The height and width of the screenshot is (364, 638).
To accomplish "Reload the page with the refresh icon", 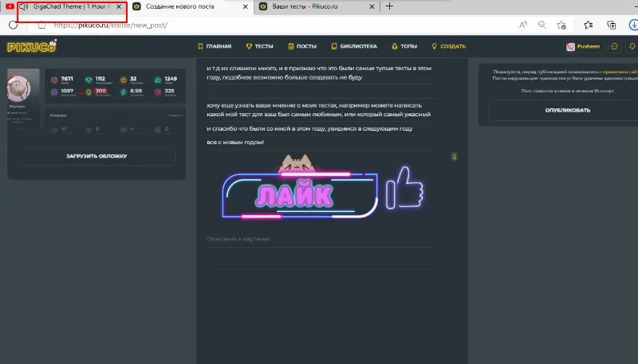I will click(x=13, y=25).
